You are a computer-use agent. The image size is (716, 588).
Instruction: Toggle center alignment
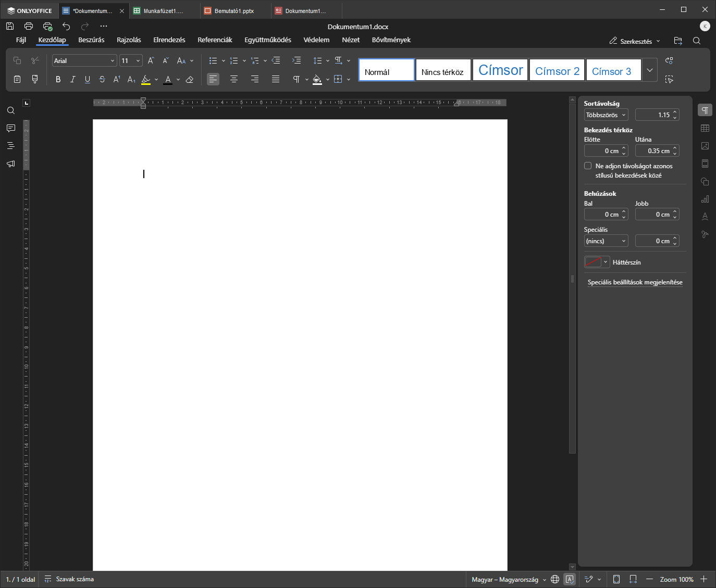point(234,79)
